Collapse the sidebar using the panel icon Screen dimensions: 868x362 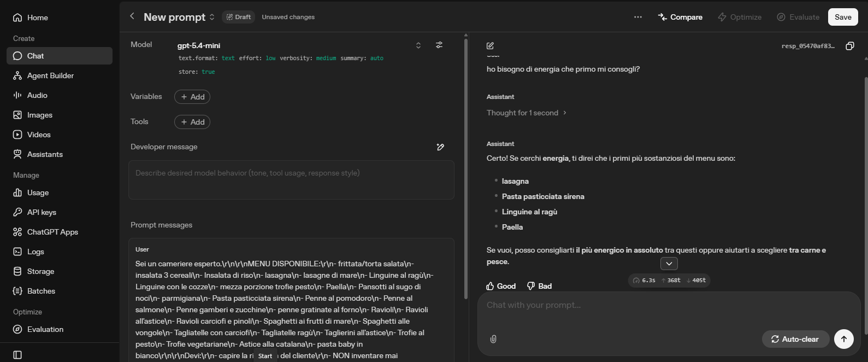pos(17,355)
